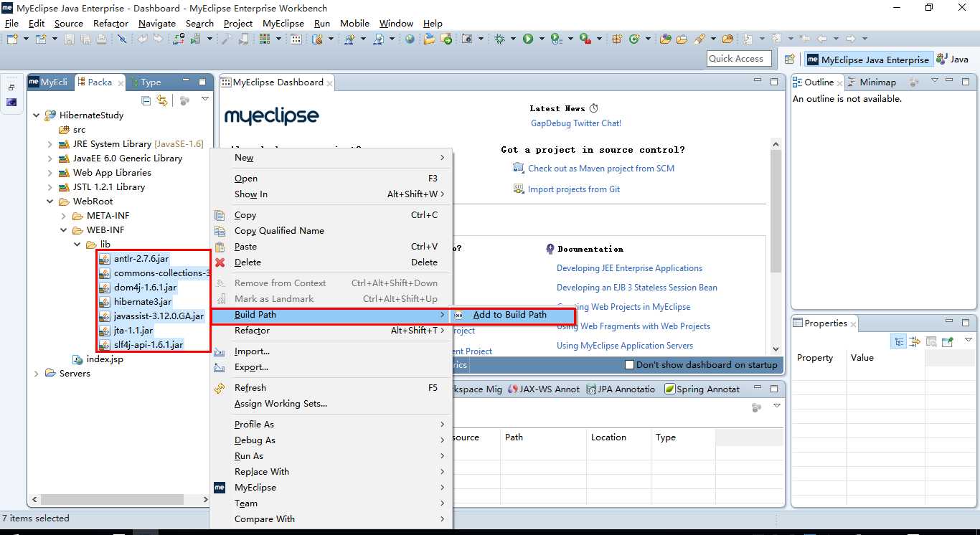Open the JAX-WS Annotations tab
980x535 pixels.
(x=544, y=389)
